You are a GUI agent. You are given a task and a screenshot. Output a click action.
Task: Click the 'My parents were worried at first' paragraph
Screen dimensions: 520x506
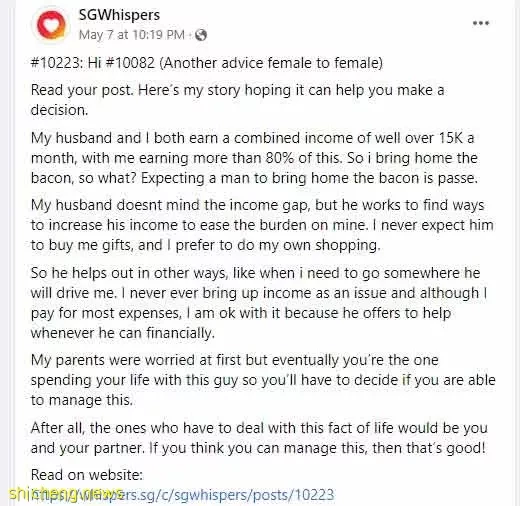(x=263, y=380)
